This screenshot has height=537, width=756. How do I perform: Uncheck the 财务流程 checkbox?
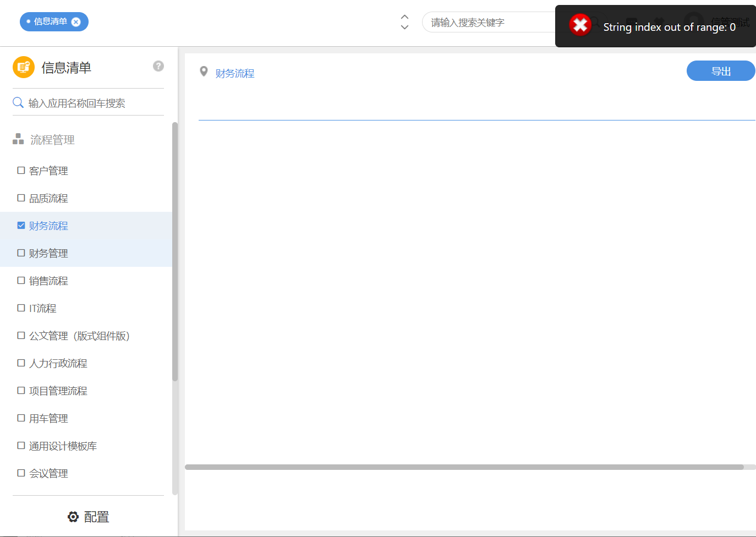(21, 226)
